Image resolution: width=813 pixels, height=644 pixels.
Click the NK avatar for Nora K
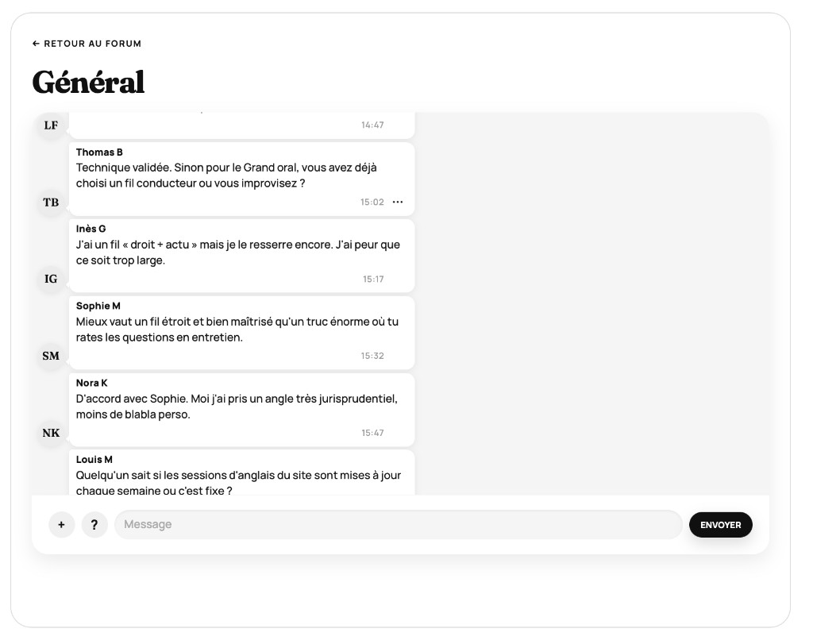point(51,433)
